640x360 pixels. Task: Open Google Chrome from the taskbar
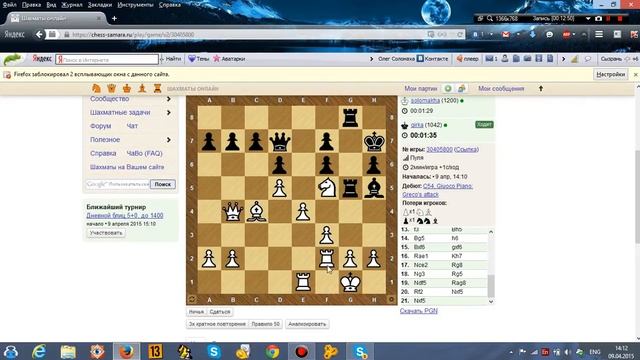click(x=272, y=351)
